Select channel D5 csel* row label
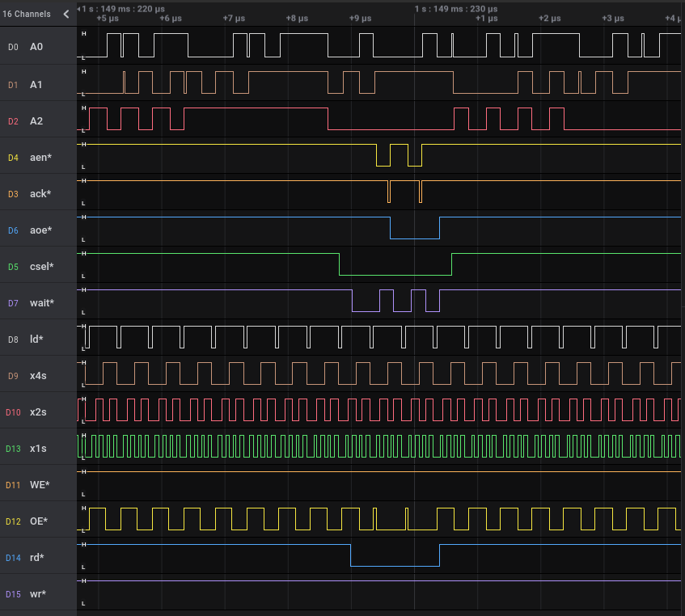Image resolution: width=685 pixels, height=616 pixels. click(x=39, y=266)
